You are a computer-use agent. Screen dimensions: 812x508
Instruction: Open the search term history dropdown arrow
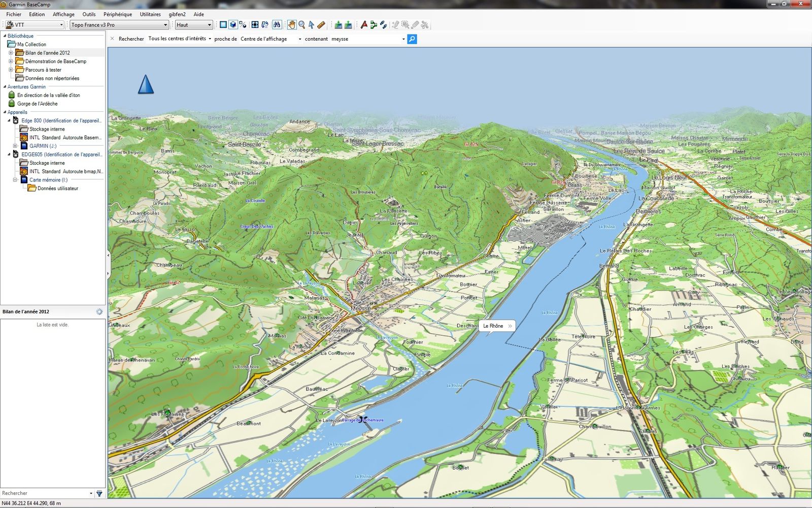[x=403, y=39]
